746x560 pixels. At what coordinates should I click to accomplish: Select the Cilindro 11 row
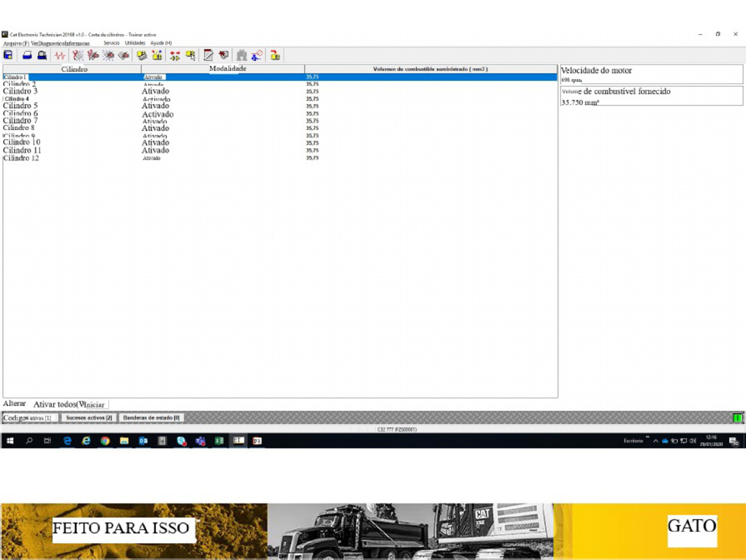coord(280,150)
